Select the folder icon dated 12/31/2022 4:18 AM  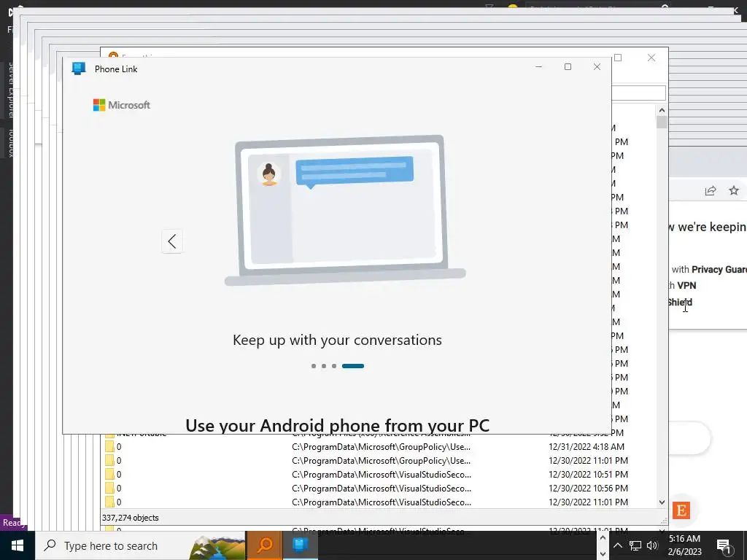109,447
